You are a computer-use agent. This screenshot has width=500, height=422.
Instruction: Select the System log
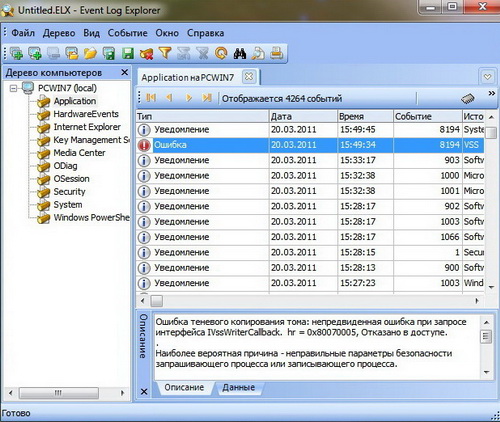pyautogui.click(x=68, y=205)
